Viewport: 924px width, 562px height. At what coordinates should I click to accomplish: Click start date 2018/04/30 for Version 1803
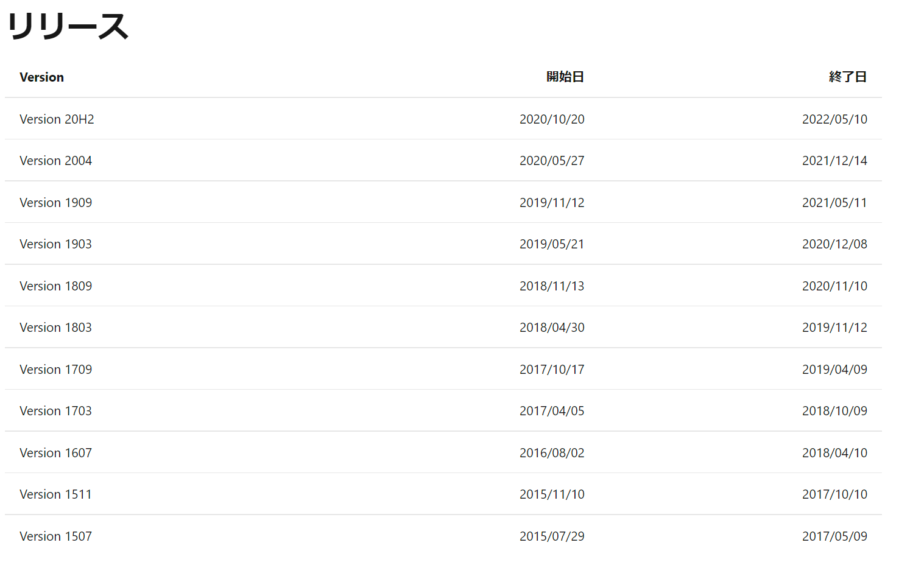tap(551, 328)
